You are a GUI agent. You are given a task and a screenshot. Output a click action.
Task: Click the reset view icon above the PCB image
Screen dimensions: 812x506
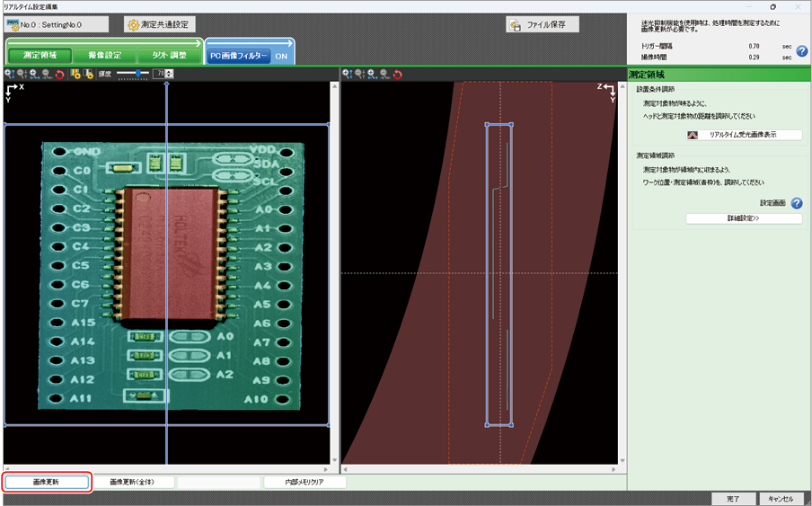tap(60, 74)
